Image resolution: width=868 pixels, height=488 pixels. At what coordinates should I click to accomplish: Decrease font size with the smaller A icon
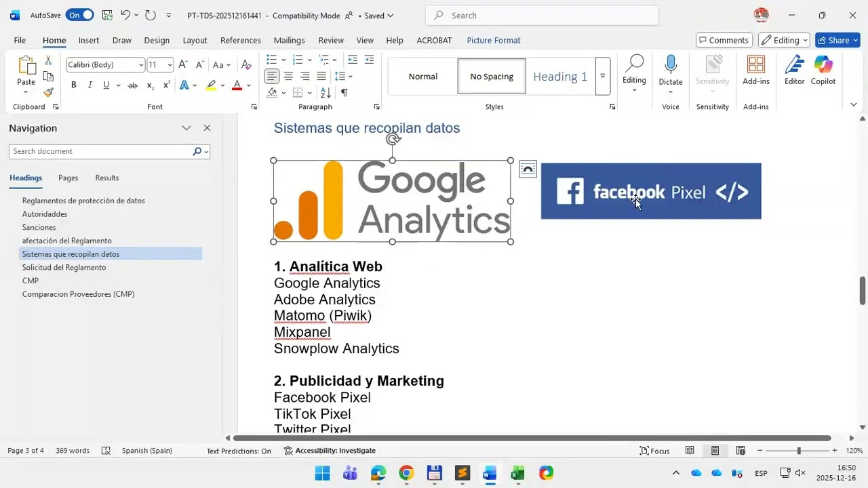click(199, 65)
